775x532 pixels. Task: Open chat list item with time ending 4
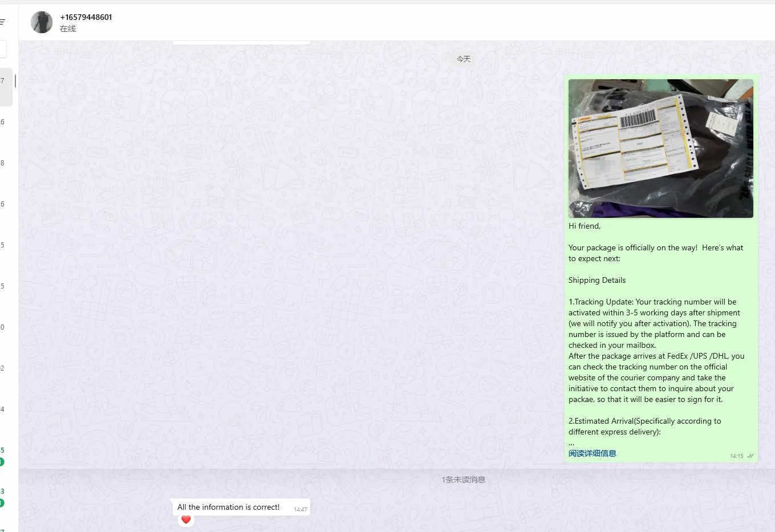(x=5, y=410)
